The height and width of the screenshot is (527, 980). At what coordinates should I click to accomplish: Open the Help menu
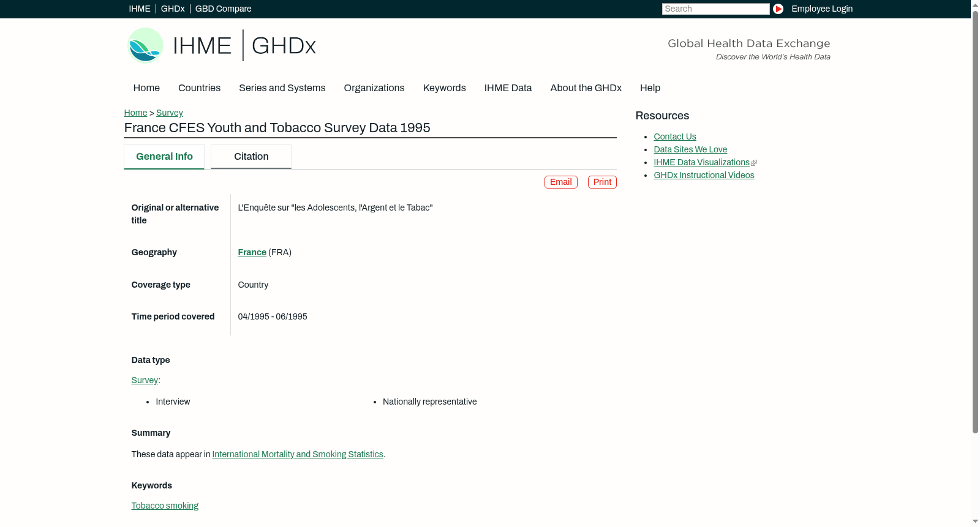(650, 88)
